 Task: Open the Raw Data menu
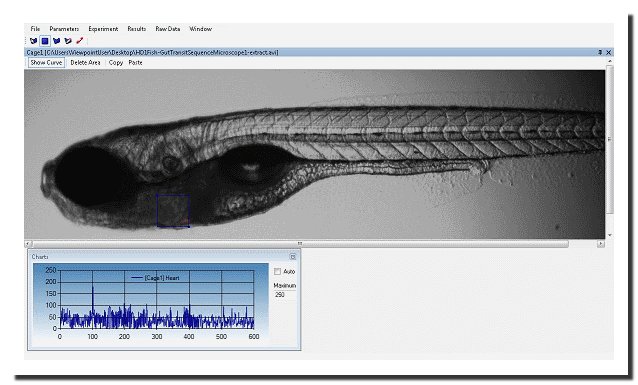(168, 29)
